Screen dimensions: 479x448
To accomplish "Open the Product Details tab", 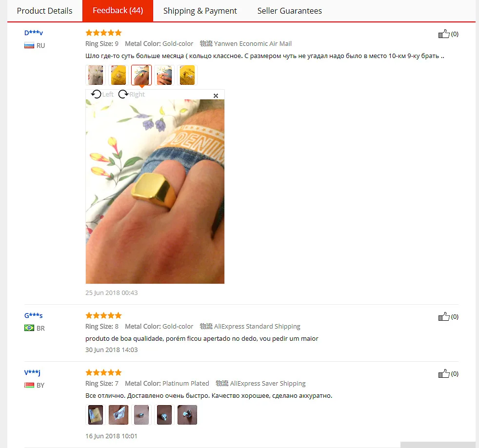I will pos(44,11).
